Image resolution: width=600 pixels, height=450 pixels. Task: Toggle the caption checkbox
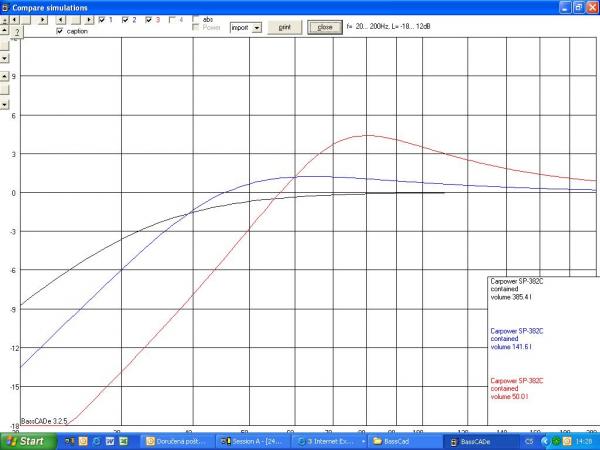click(x=60, y=32)
